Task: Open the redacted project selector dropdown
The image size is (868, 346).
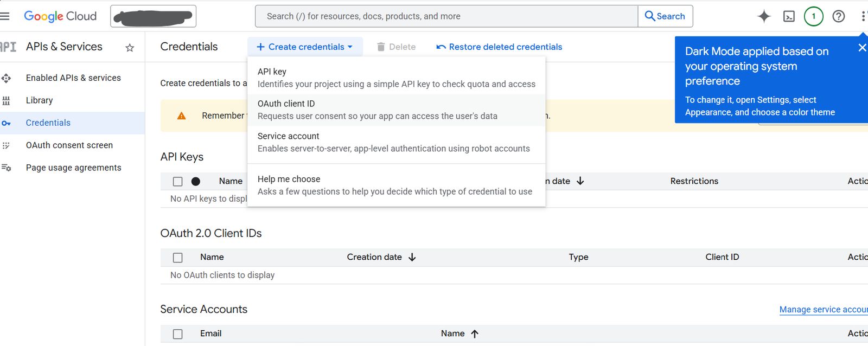Action: (x=153, y=16)
